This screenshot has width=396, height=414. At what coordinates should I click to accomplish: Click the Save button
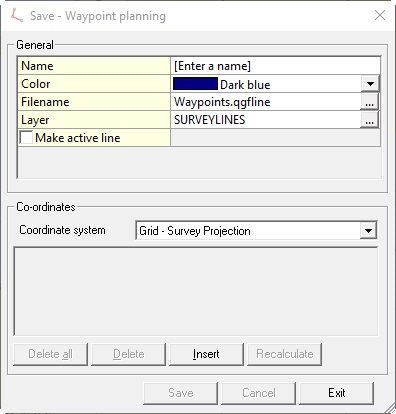tap(181, 393)
